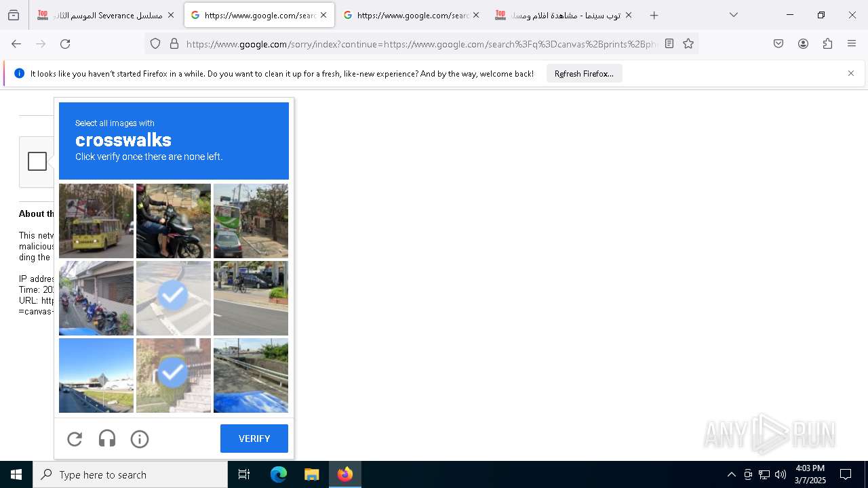The height and width of the screenshot is (488, 868).
Task: Open extensions puzzle icon
Action: 827,43
